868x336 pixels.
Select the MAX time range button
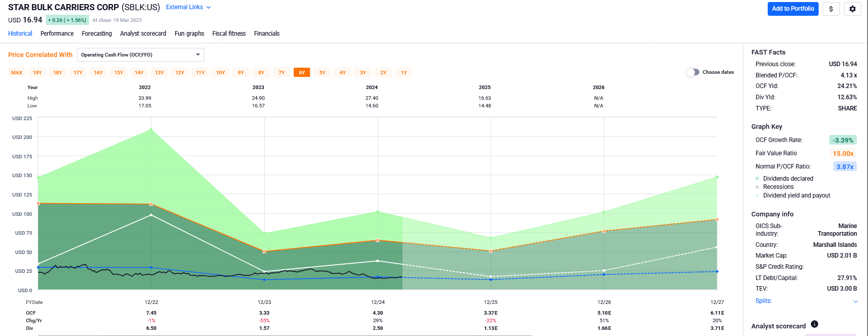tap(17, 73)
